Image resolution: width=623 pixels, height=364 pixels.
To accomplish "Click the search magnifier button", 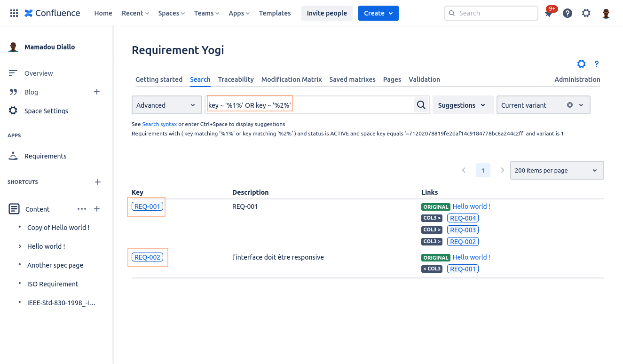I will click(x=421, y=105).
